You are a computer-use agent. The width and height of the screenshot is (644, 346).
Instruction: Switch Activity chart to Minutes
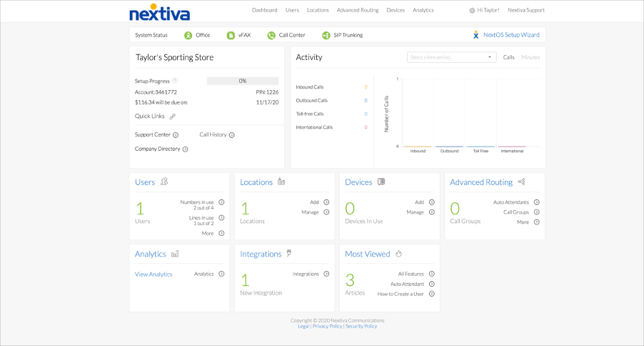pos(530,57)
